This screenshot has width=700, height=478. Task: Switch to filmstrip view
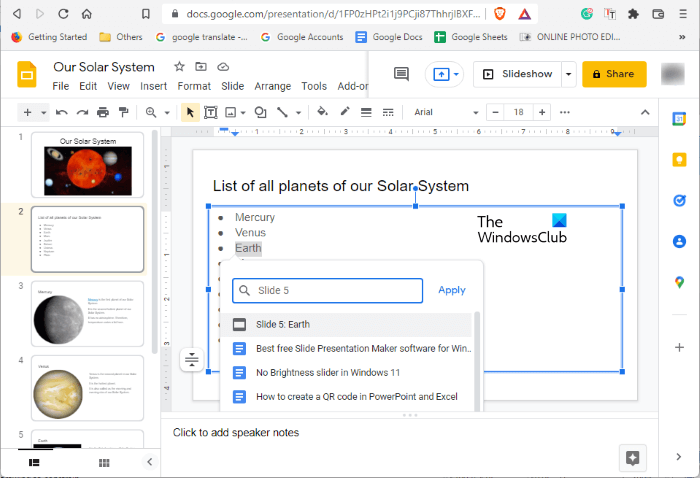click(x=34, y=463)
